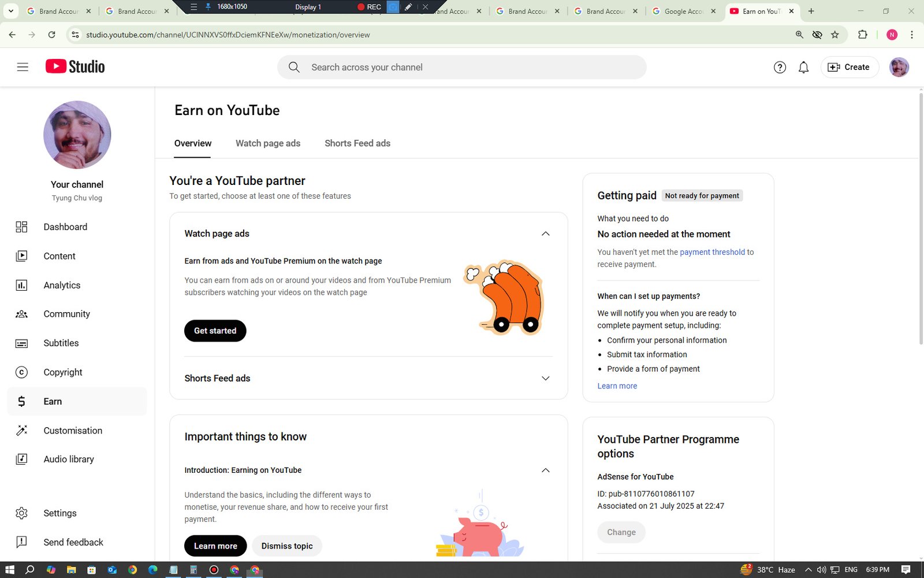Click the Dismiss topic button

point(287,546)
